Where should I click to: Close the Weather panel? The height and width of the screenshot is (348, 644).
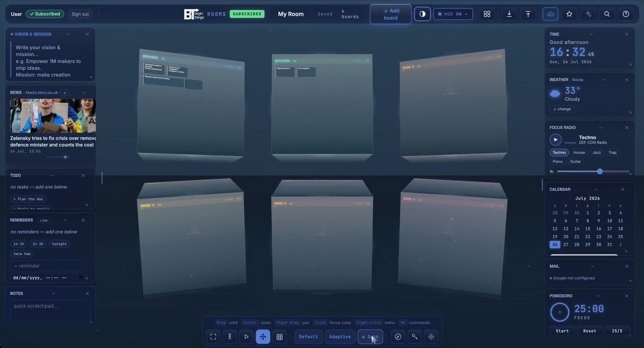tap(627, 80)
